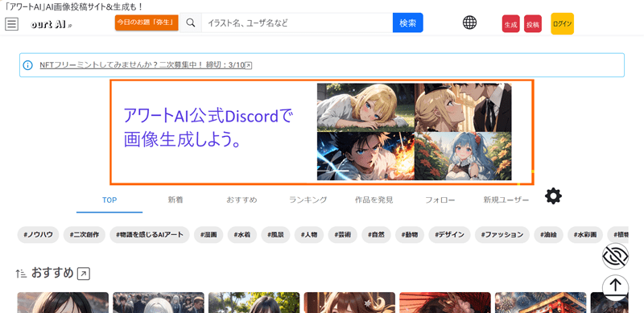This screenshot has height=313, width=644.
Task: Toggle the crossed-eye visibility filter icon
Action: click(x=615, y=257)
